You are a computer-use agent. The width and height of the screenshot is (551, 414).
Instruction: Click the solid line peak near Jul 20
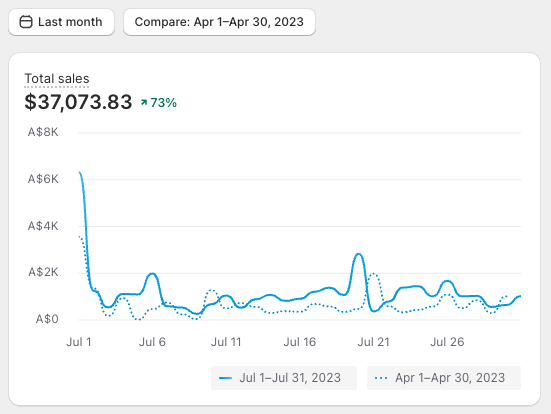coord(358,254)
